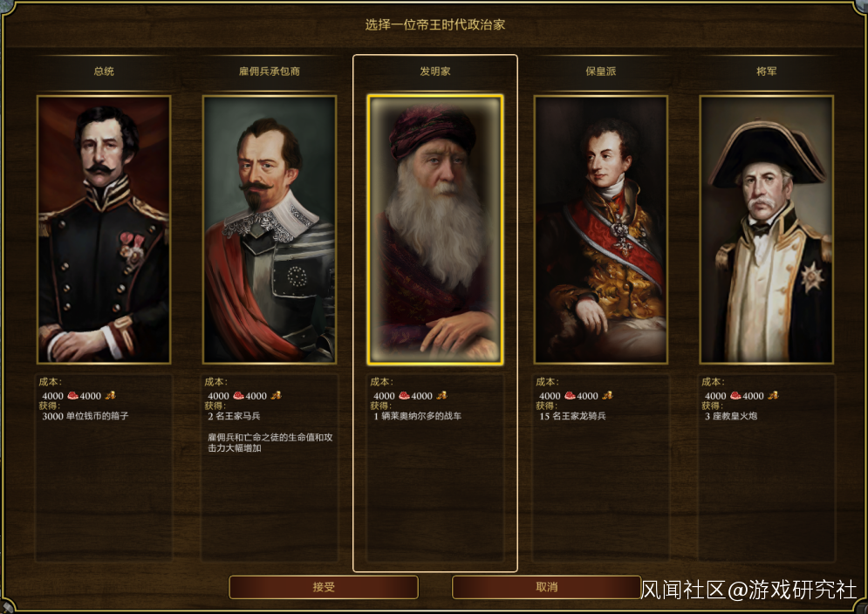Click the 取消 button
Screen dimensions: 868x614
pyautogui.click(x=546, y=587)
